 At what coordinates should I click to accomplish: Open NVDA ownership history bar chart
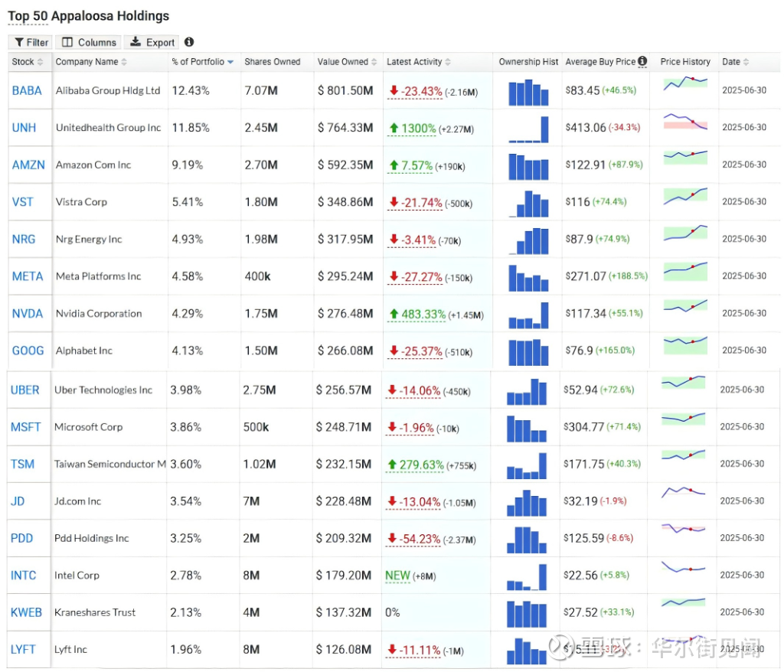tap(528, 315)
